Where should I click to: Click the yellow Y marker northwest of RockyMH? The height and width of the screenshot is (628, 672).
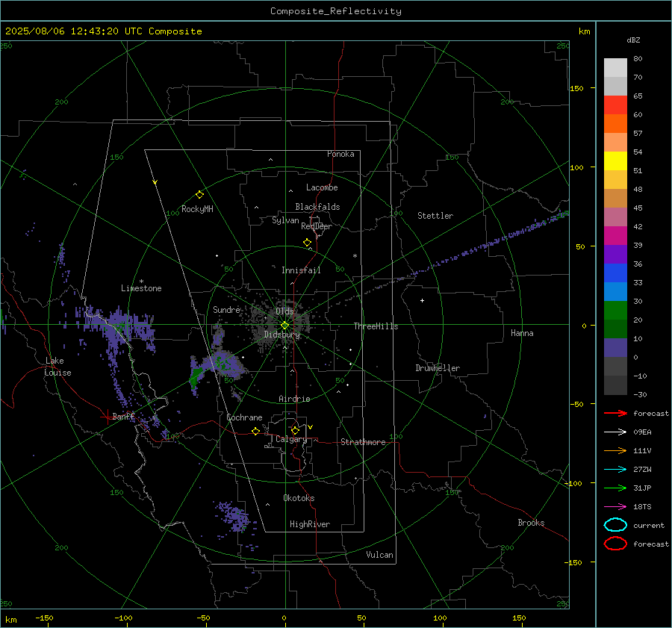click(x=155, y=182)
